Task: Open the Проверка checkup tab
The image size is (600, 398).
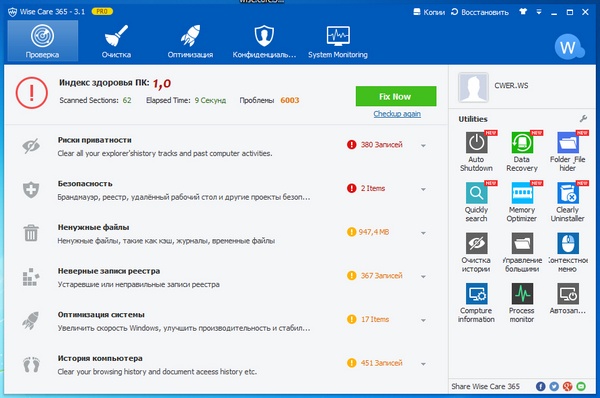Action: (42, 41)
